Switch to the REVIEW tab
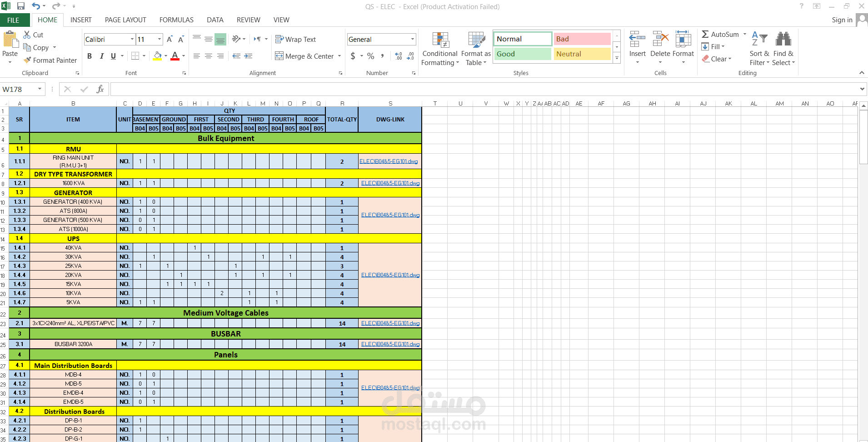 (x=248, y=20)
